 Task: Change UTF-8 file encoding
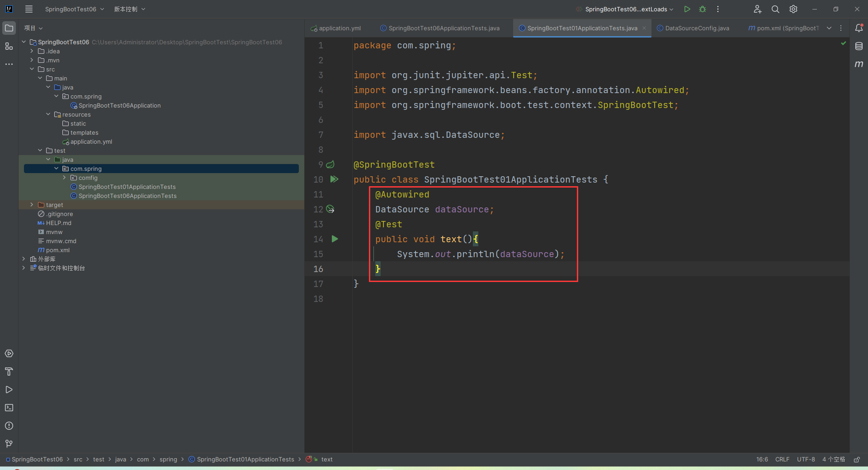[806, 460]
